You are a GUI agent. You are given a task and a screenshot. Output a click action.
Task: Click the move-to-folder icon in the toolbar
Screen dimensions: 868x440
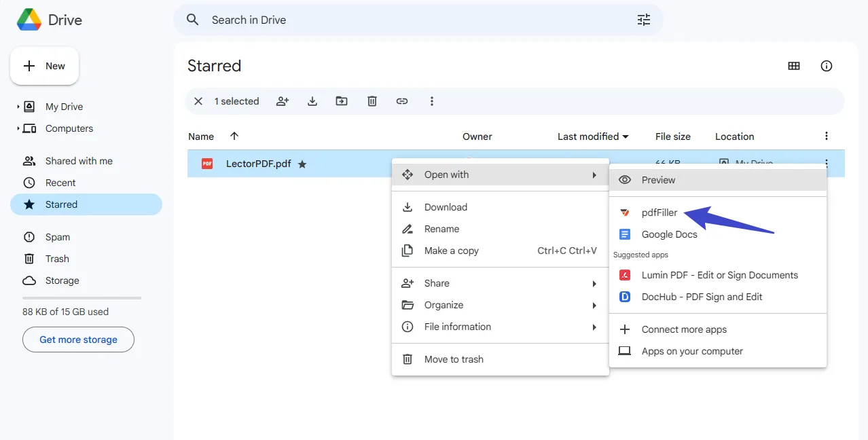[342, 100]
